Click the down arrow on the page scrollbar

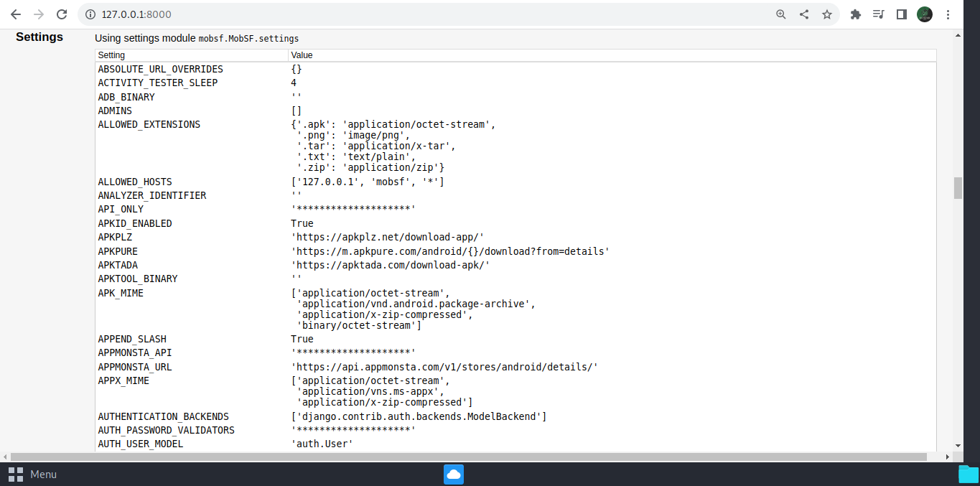point(957,445)
